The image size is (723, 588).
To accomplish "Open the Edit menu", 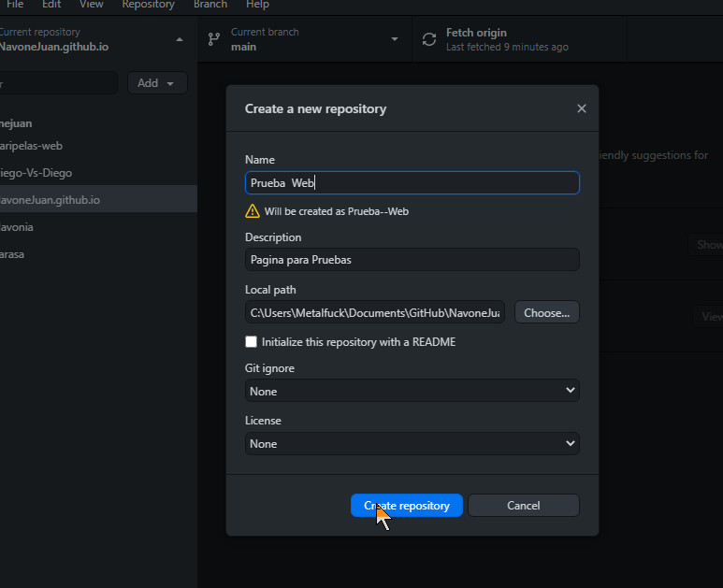I will click(x=51, y=5).
